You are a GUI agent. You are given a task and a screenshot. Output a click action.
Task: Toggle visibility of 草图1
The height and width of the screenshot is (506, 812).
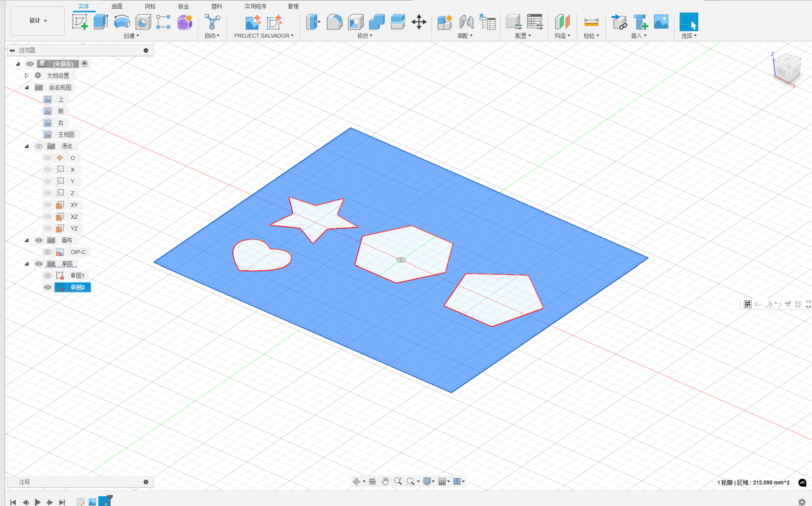click(x=48, y=276)
